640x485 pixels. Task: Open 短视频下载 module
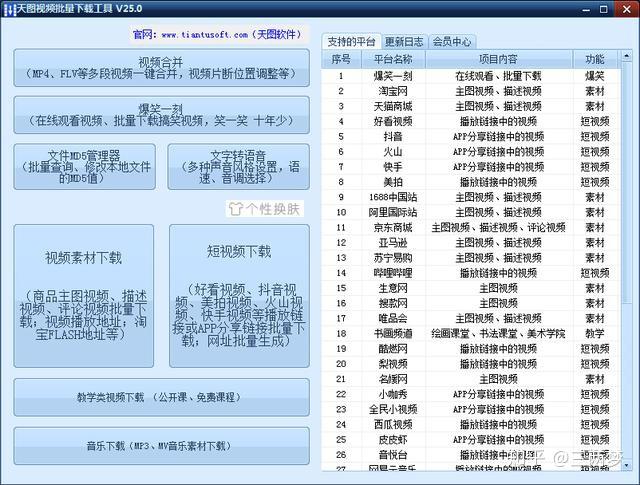tap(240, 296)
